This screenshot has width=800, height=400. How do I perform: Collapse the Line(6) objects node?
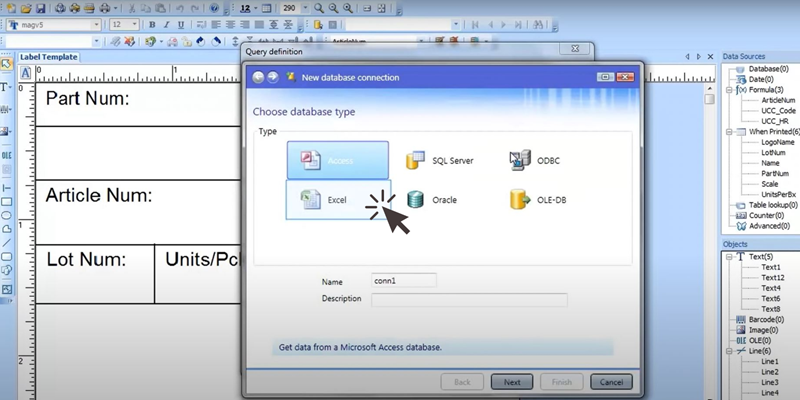click(x=729, y=351)
